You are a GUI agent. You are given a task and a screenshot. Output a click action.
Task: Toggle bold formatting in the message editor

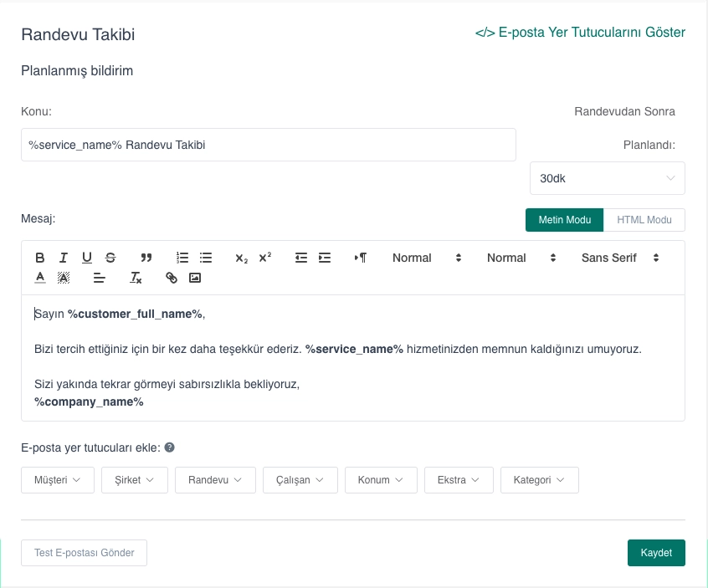39,258
